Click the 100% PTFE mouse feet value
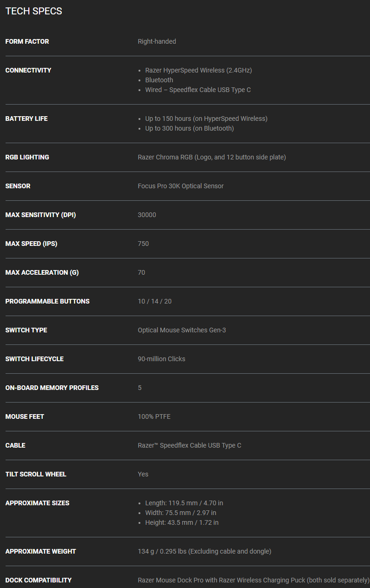Image resolution: width=370 pixels, height=588 pixels. point(154,416)
